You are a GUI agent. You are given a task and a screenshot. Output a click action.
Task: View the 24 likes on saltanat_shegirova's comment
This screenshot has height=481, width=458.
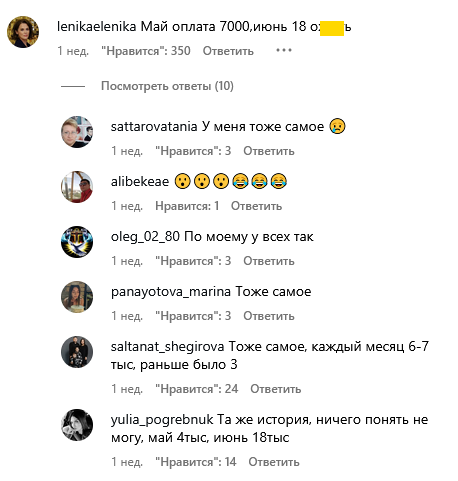(x=197, y=389)
